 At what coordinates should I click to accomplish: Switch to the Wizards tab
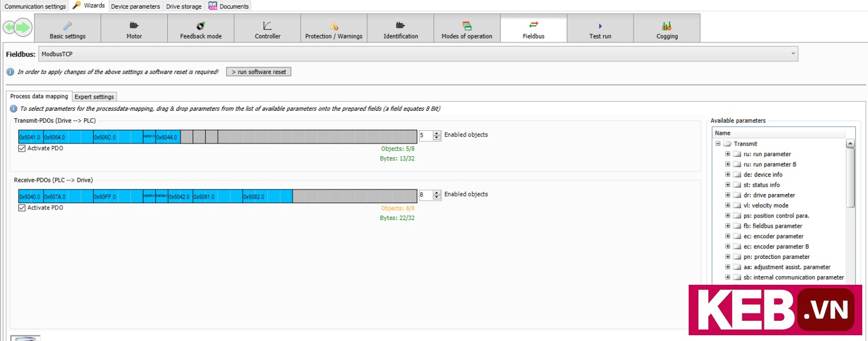pyautogui.click(x=89, y=6)
